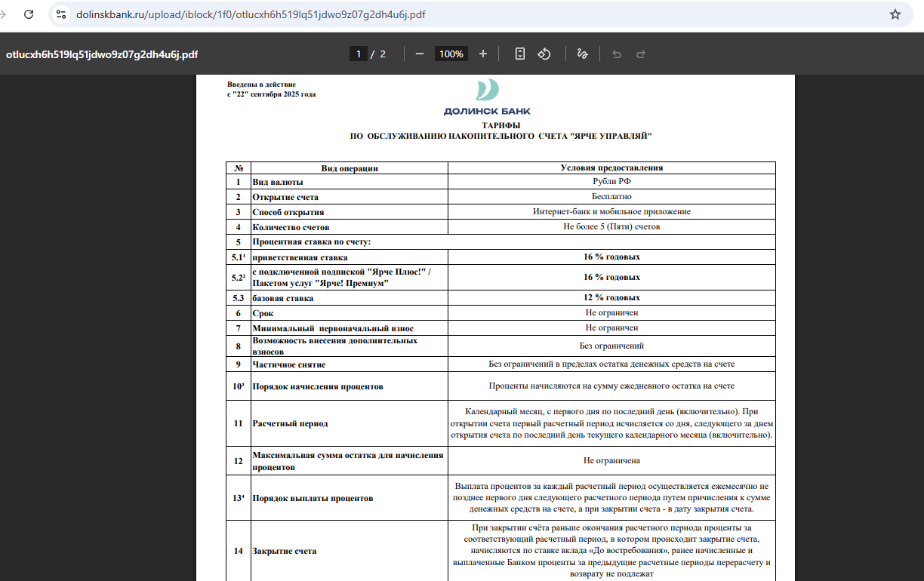The width and height of the screenshot is (924, 581).
Task: Click the "Условия предоставления" column header
Action: (x=611, y=168)
